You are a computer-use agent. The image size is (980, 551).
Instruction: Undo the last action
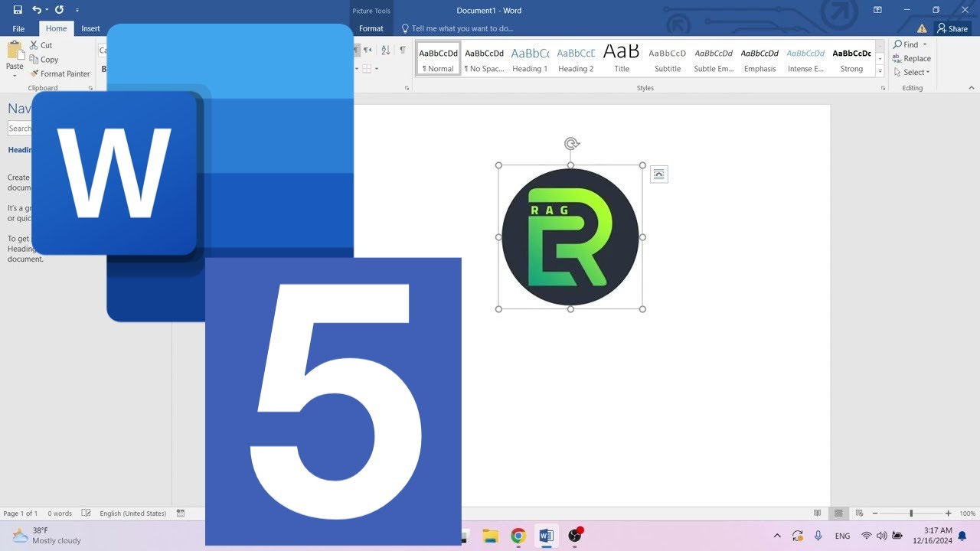tap(36, 10)
